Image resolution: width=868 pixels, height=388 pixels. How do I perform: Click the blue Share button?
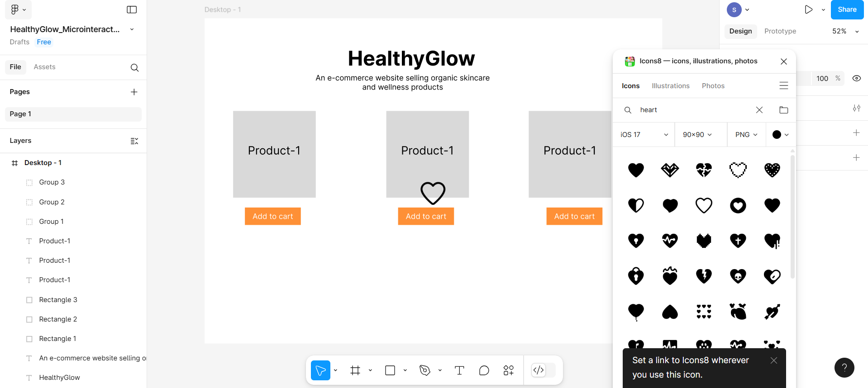(847, 9)
